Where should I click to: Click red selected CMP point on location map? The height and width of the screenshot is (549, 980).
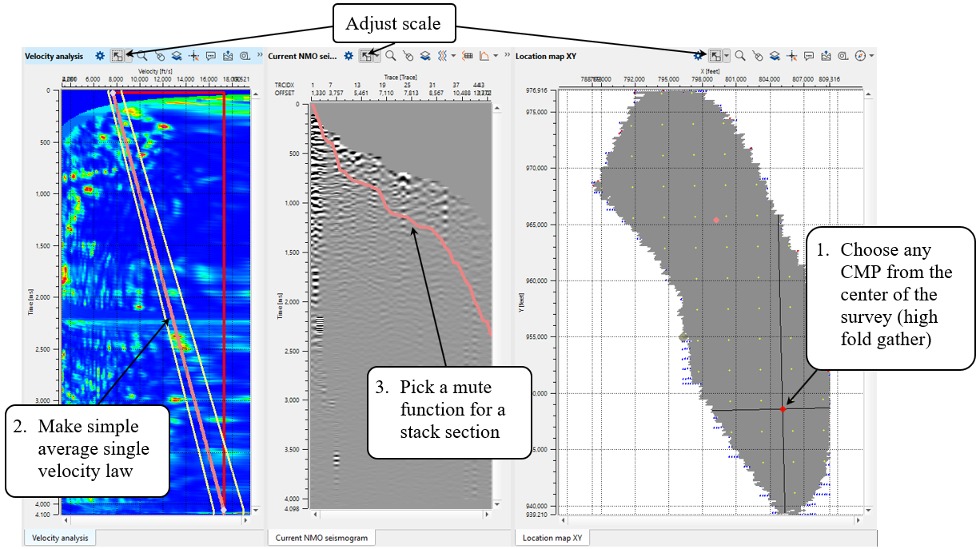[x=783, y=409]
